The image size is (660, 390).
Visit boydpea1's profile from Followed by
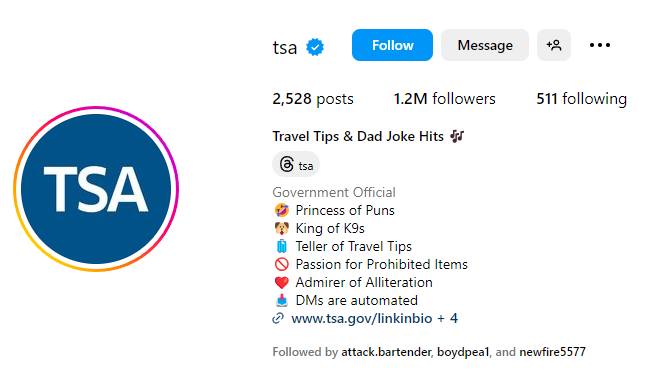[x=463, y=352]
